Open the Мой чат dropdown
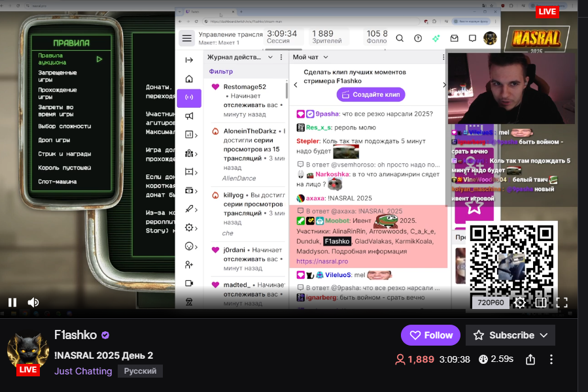 (326, 57)
